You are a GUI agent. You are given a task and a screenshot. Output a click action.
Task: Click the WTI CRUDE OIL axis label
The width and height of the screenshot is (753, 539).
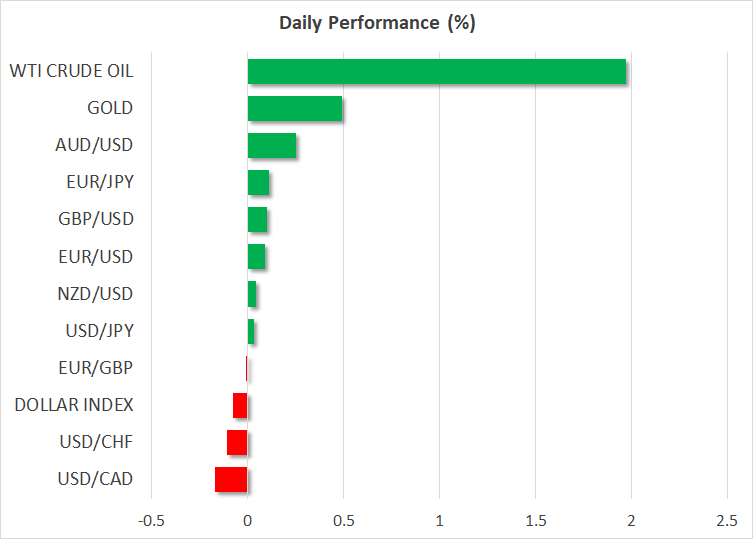point(71,71)
